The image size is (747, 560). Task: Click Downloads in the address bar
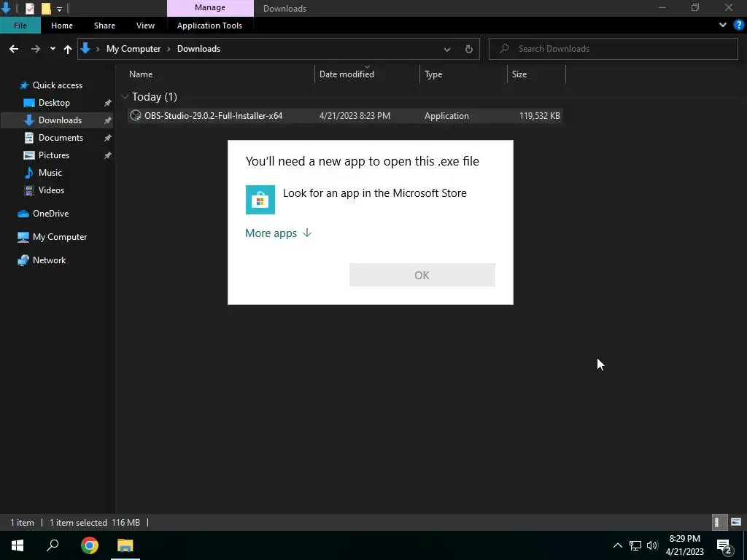coord(198,49)
